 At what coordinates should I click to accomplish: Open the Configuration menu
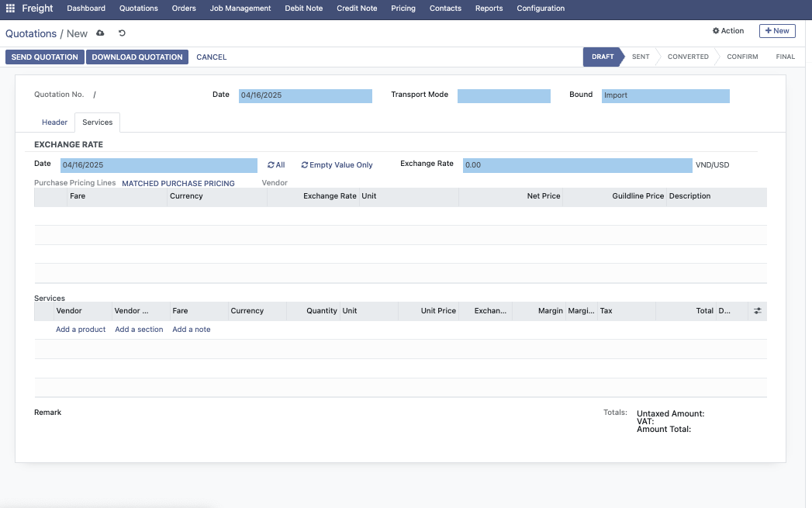click(541, 9)
